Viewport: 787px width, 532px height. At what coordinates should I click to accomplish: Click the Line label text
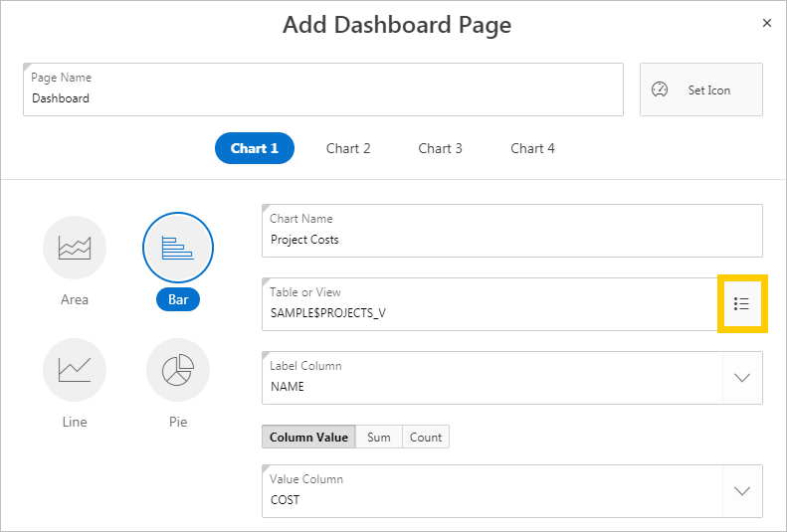(x=75, y=423)
